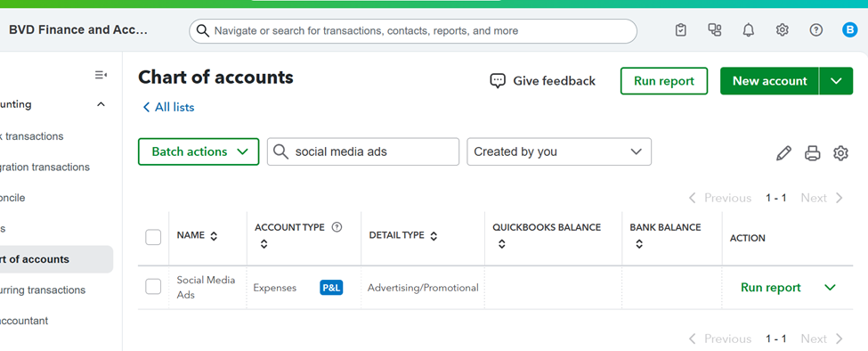Collapse the Accounting sidebar section
The image size is (868, 351).
[x=101, y=104]
